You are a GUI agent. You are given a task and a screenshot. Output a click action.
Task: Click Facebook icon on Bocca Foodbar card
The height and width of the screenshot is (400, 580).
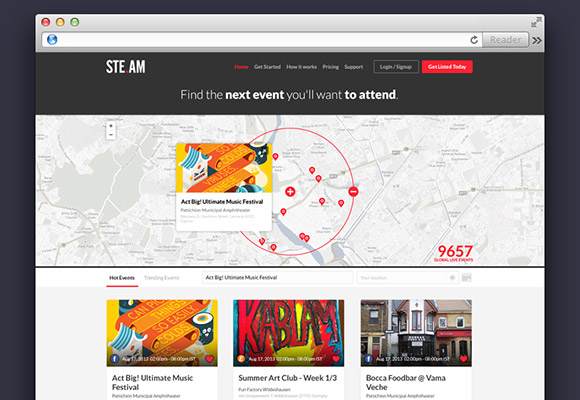[368, 359]
